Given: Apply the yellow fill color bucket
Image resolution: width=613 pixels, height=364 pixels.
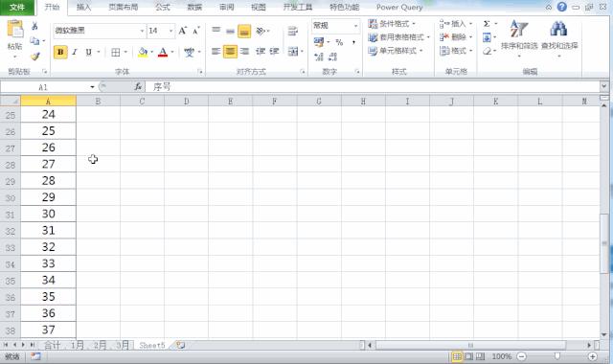Looking at the screenshot, I should [143, 52].
